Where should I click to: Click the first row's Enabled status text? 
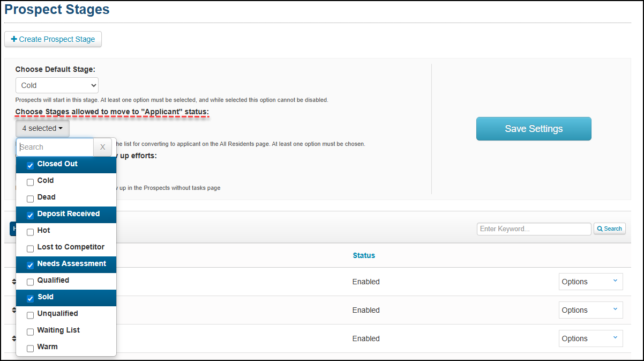(x=366, y=282)
